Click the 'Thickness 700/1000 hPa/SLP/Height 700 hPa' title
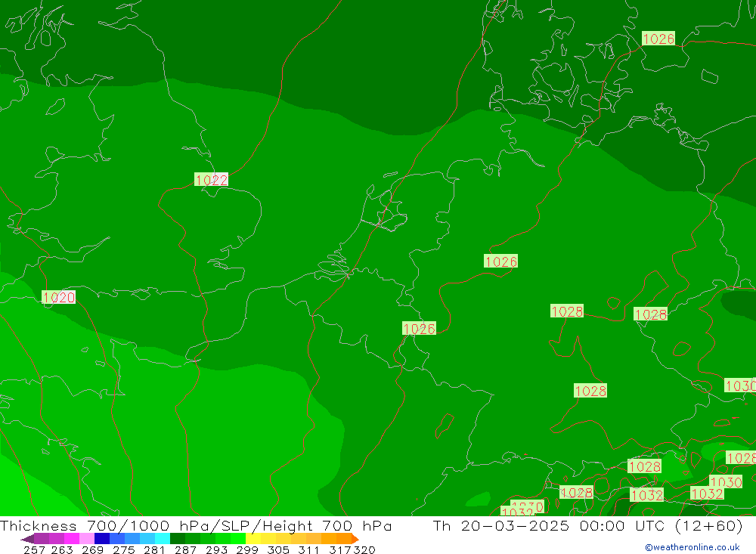The height and width of the screenshot is (554, 756). click(196, 525)
